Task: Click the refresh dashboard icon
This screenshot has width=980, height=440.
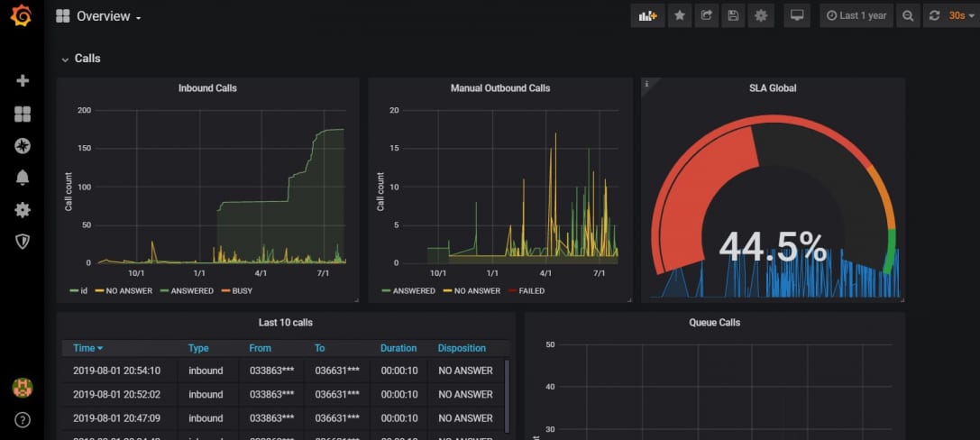Action: [934, 15]
